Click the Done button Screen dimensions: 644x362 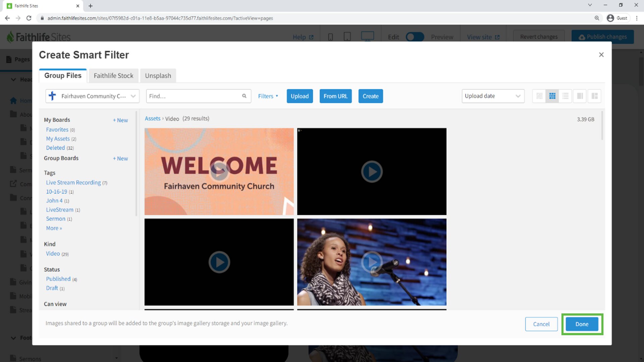[x=582, y=324]
